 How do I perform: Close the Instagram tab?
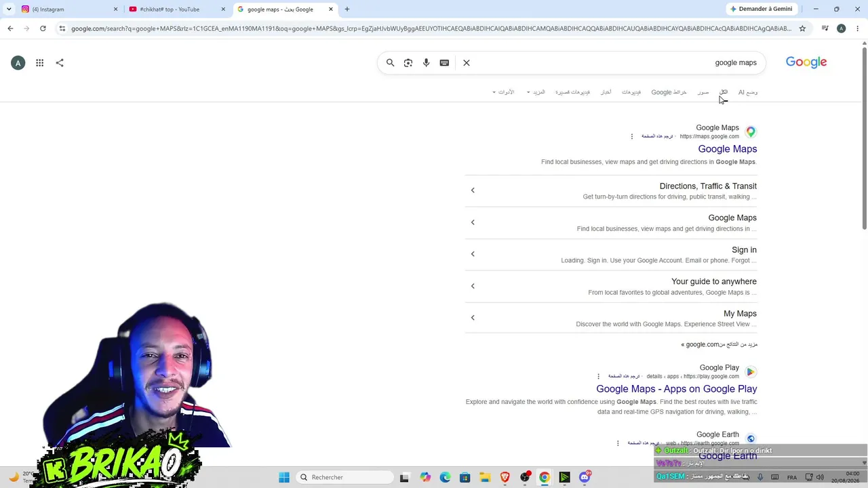tap(115, 9)
